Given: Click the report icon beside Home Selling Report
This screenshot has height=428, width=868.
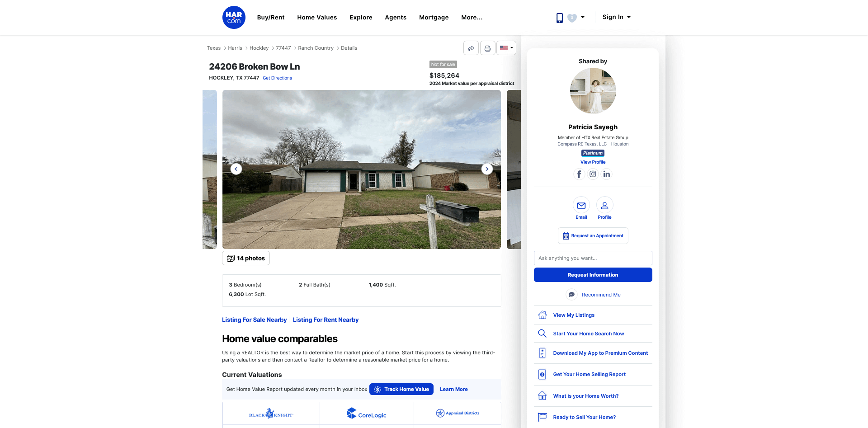Looking at the screenshot, I should click(x=542, y=374).
